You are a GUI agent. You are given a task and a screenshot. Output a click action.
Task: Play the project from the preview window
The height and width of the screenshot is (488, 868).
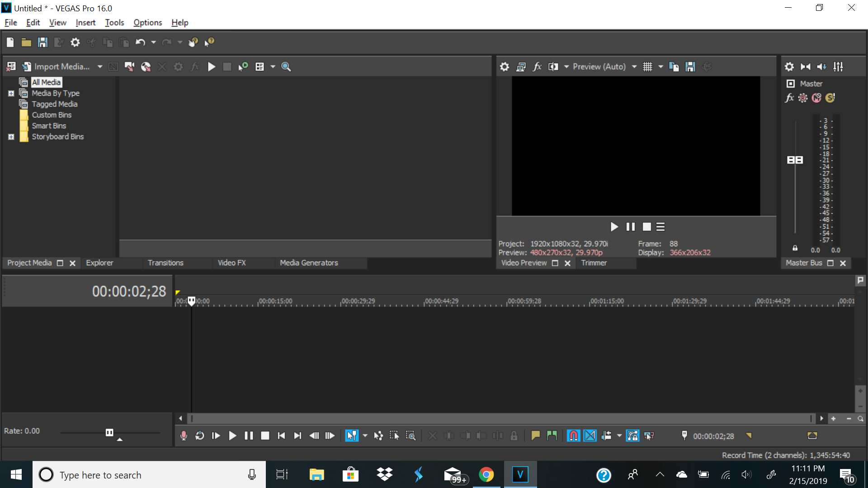click(x=614, y=226)
